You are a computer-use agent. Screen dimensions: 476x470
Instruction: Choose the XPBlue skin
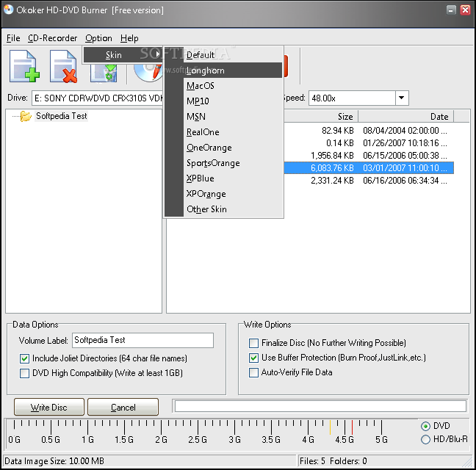(224, 178)
